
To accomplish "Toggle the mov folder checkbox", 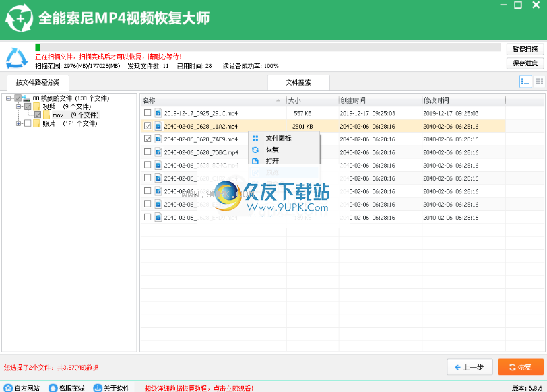I will pyautogui.click(x=38, y=115).
